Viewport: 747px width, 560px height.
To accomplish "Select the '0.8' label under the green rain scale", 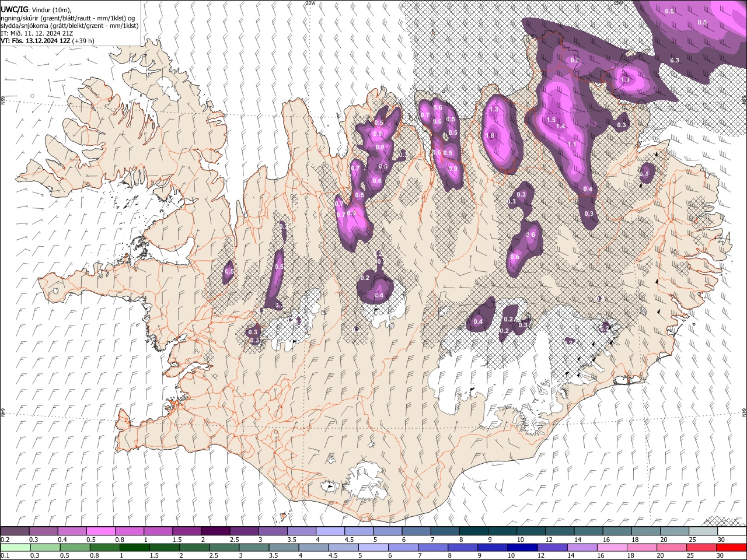I will pyautogui.click(x=94, y=555).
